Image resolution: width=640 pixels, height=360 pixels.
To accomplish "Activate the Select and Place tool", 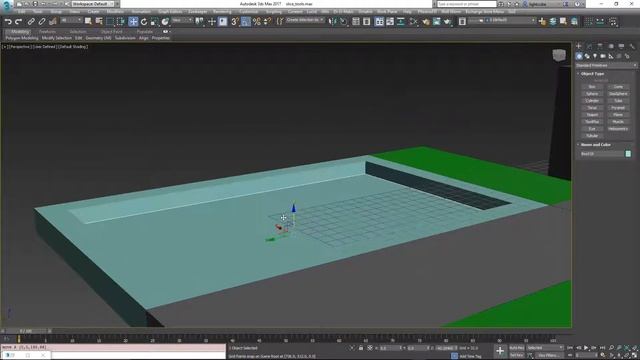I will tap(165, 22).
